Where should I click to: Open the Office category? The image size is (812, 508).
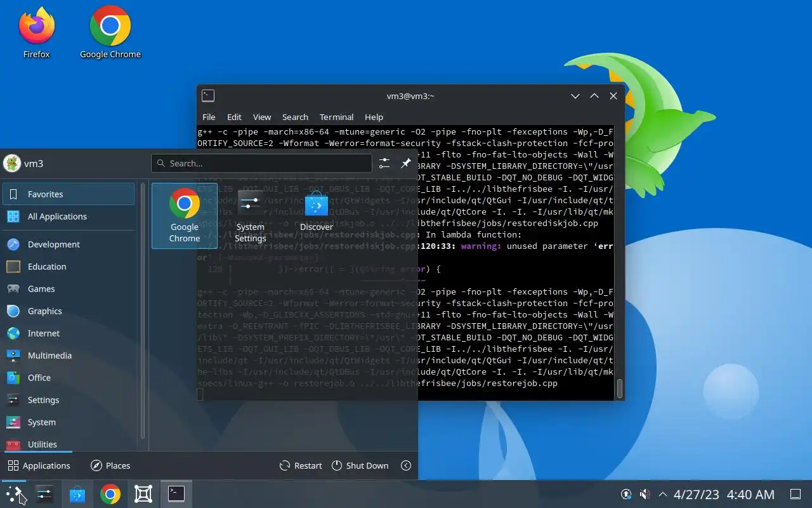click(69, 378)
